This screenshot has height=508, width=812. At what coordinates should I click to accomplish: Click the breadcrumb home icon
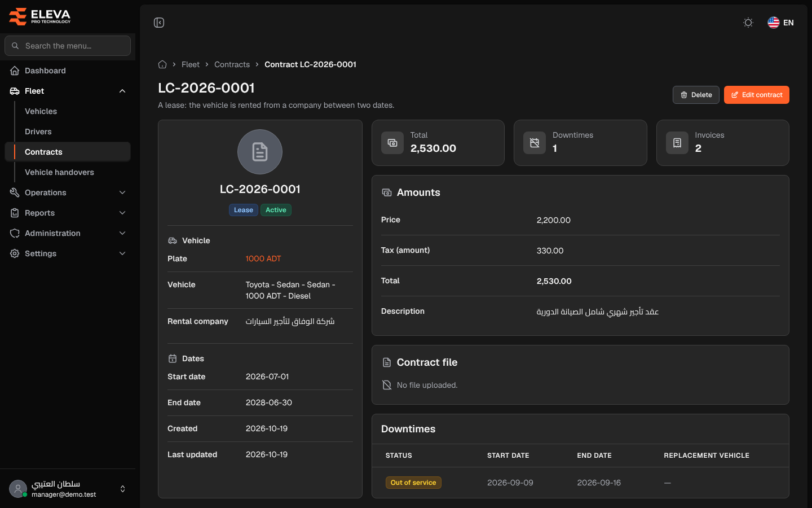click(x=162, y=64)
